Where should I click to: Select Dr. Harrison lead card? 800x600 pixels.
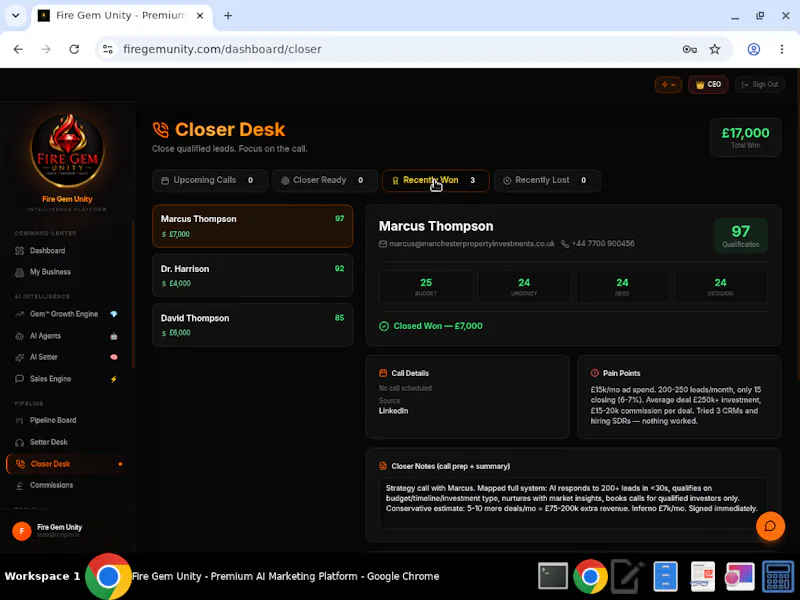253,276
